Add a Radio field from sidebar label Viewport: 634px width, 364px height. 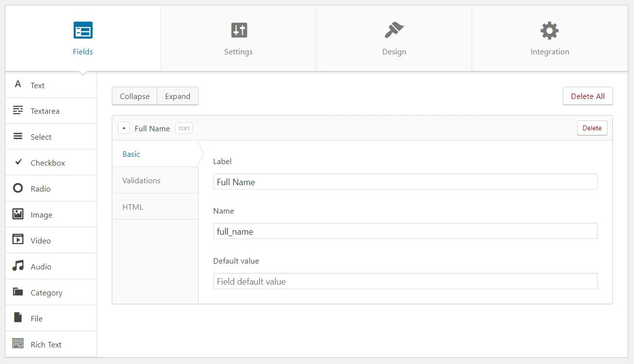(x=41, y=189)
